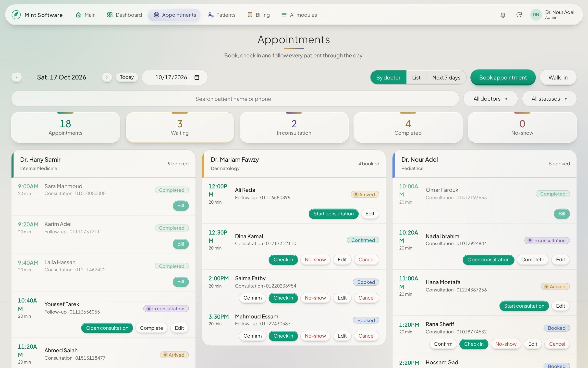Complete Youssef Tarek's consultation

[x=151, y=328]
